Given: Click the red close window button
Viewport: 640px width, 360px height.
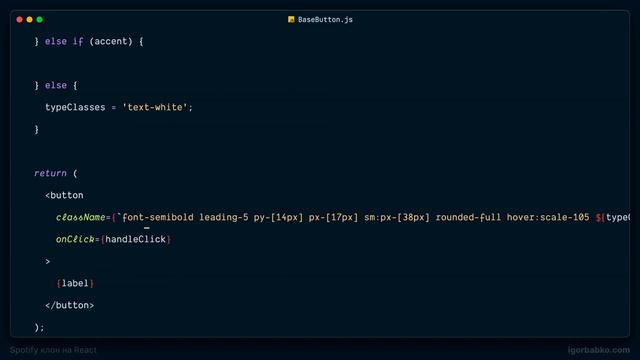Looking at the screenshot, I should click(x=19, y=20).
